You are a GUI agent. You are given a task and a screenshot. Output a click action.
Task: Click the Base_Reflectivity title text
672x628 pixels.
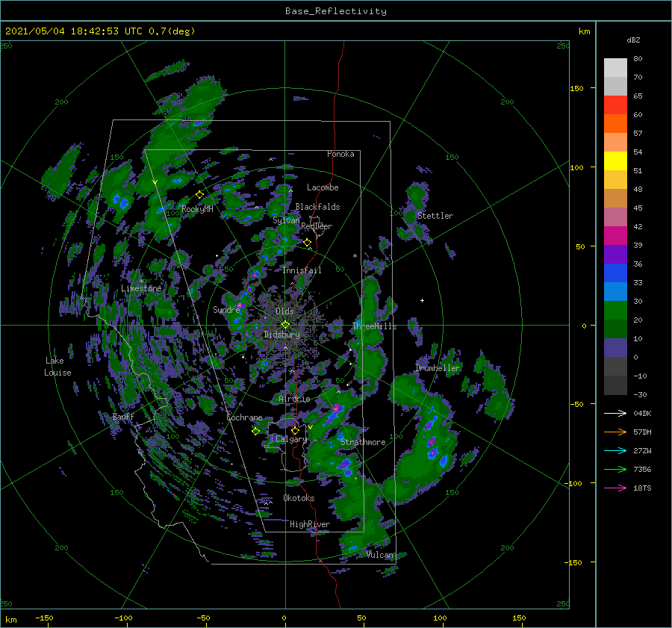click(x=336, y=11)
